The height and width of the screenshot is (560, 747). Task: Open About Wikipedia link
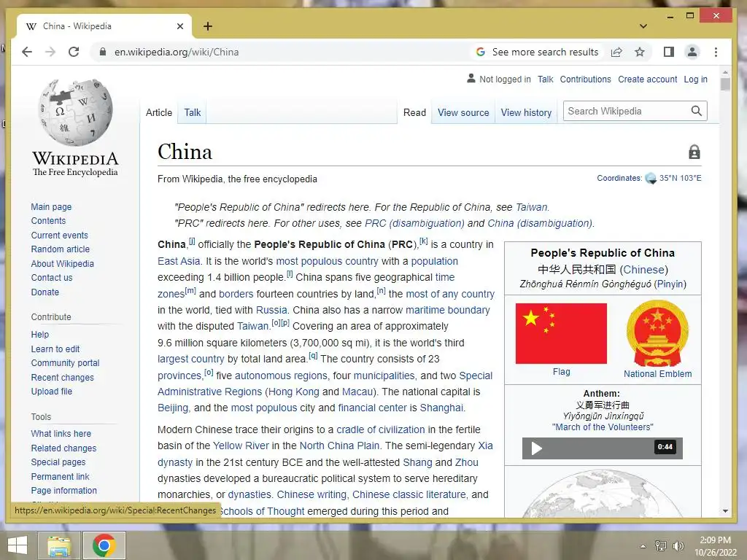[x=62, y=264]
